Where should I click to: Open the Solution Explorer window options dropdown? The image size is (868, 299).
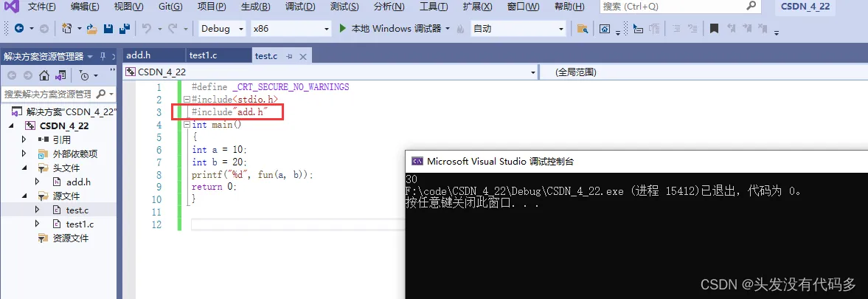[90, 56]
